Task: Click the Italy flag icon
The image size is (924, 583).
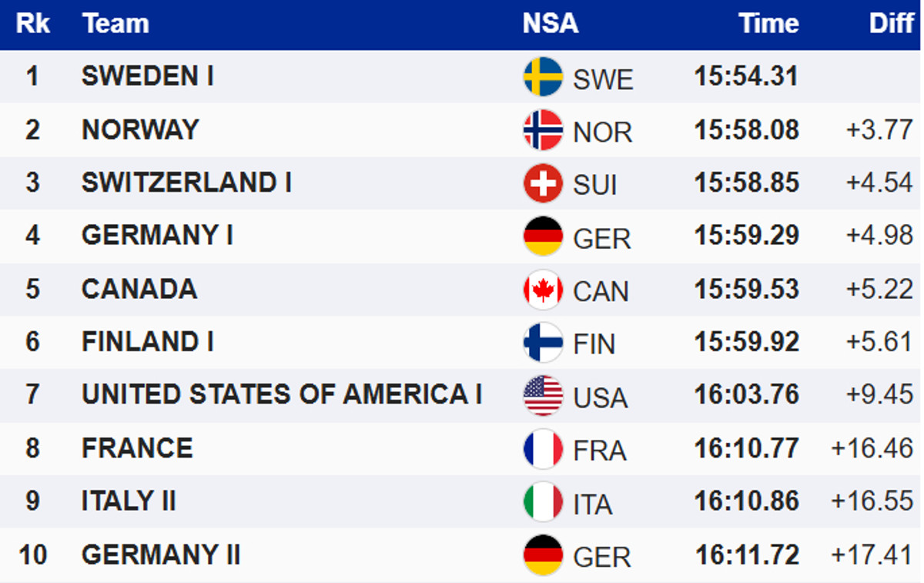Action: point(543,501)
